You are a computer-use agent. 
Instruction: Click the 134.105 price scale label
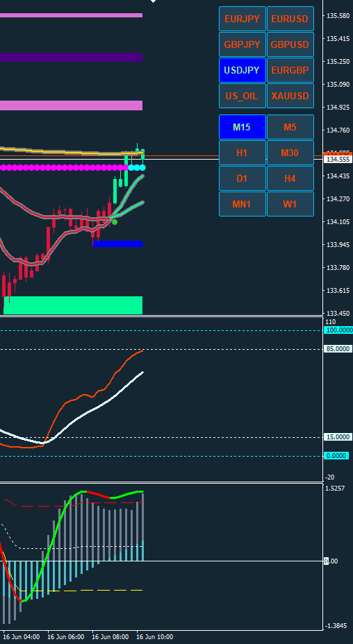click(x=338, y=222)
